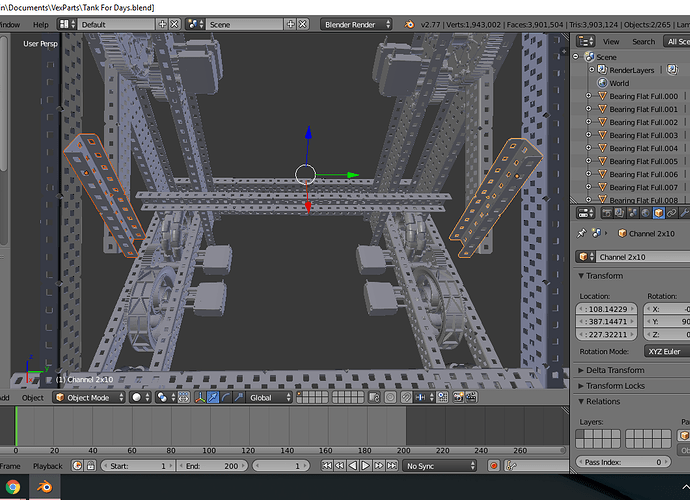Image resolution: width=690 pixels, height=500 pixels.
Task: Expand Bearing Flat Full.003 in outliner
Action: (x=588, y=135)
